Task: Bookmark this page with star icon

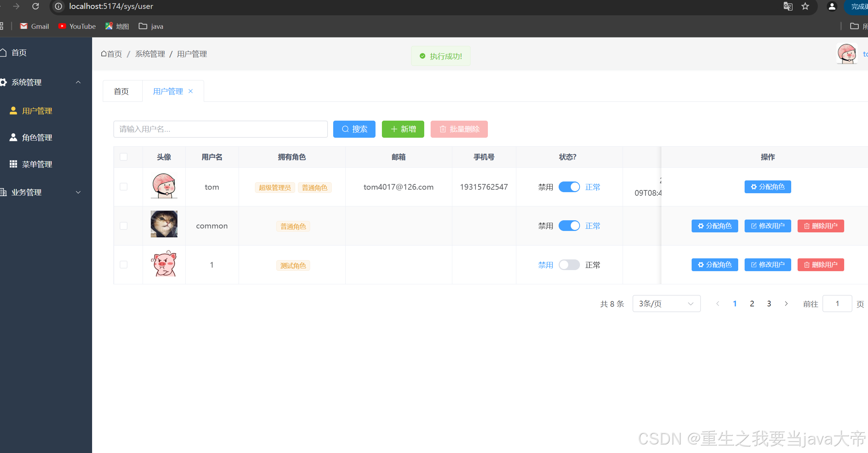Action: pyautogui.click(x=805, y=6)
